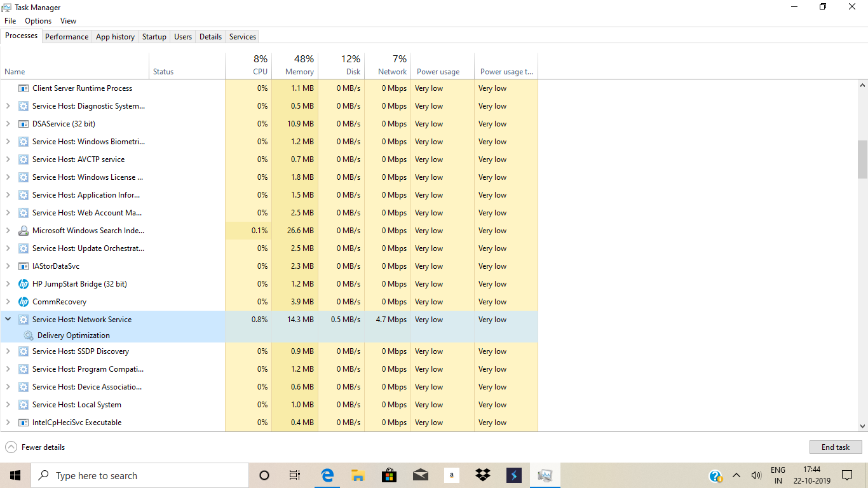Switch to the Services tab
Screen dimensions: 868x488
click(243, 37)
